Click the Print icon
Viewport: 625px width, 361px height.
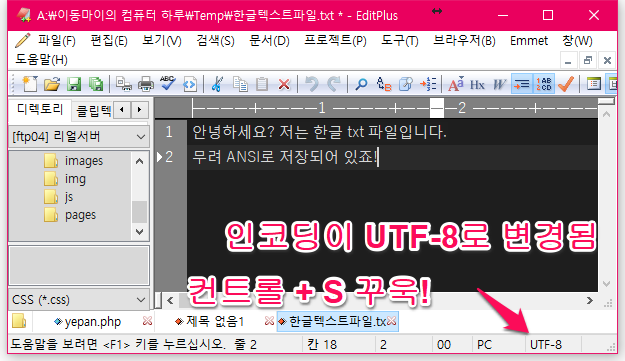tap(145, 84)
